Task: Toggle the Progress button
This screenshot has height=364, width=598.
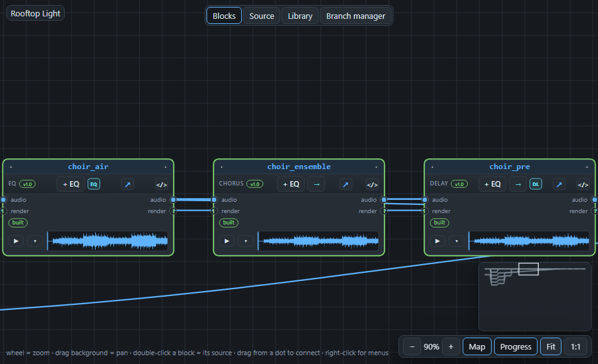Action: [x=516, y=346]
